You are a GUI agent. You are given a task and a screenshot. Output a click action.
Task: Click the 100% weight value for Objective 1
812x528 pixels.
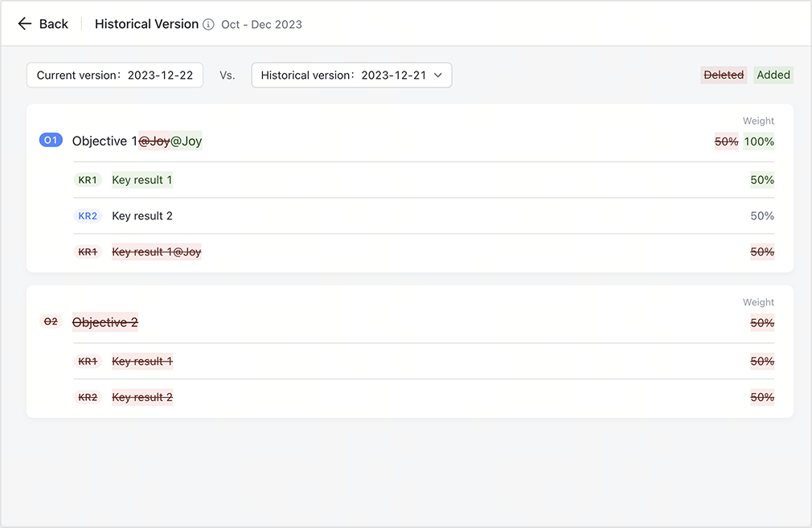759,141
